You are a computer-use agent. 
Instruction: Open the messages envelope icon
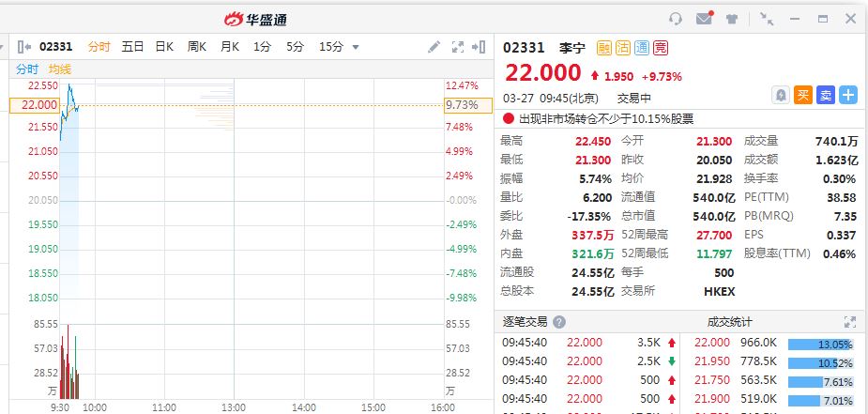pyautogui.click(x=704, y=18)
